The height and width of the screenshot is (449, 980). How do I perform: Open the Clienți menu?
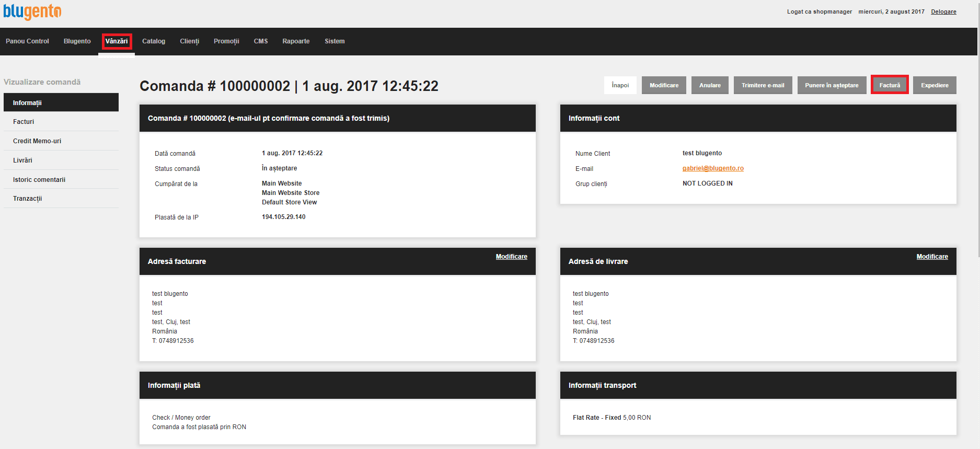190,41
